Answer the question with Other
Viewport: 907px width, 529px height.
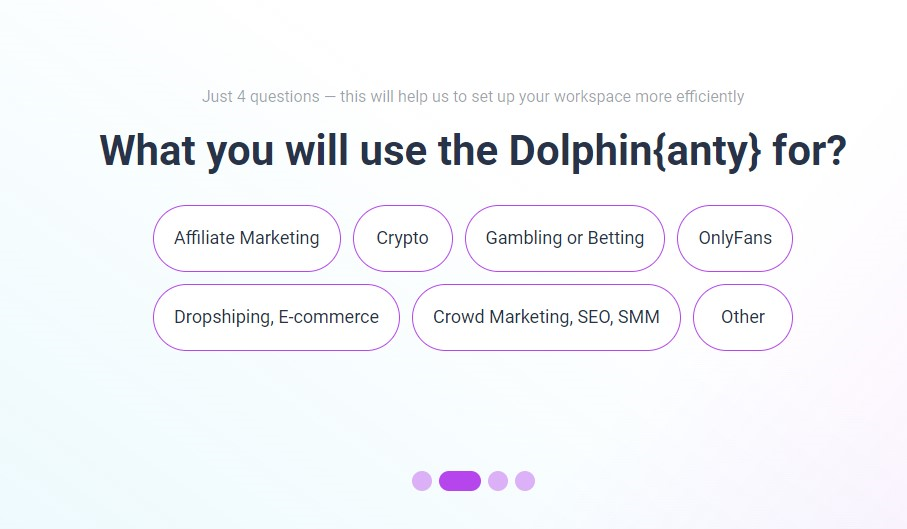coord(742,317)
